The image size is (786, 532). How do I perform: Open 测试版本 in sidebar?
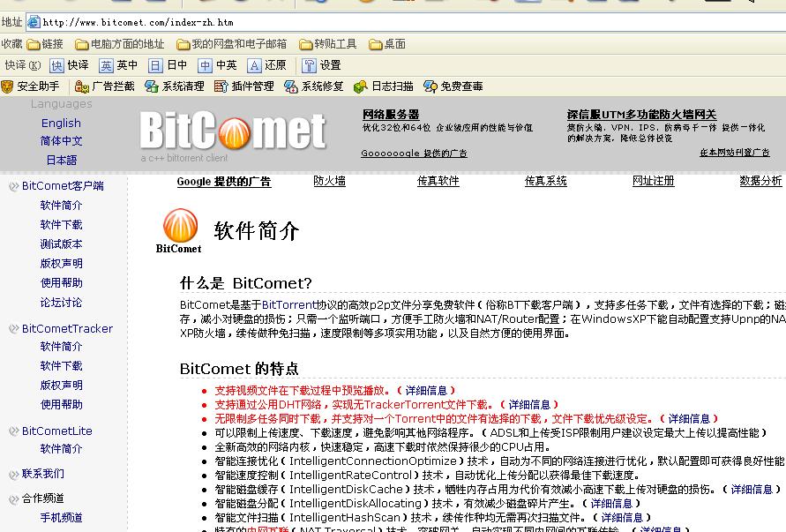[61, 244]
